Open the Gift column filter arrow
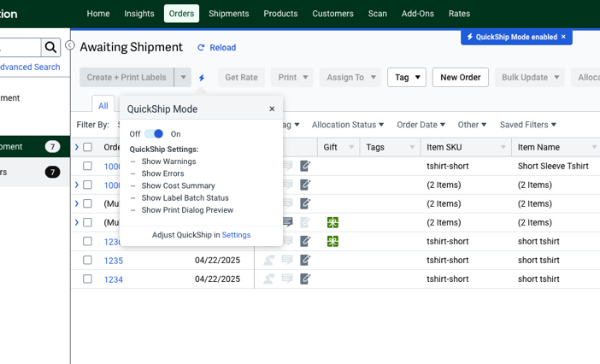 (351, 147)
